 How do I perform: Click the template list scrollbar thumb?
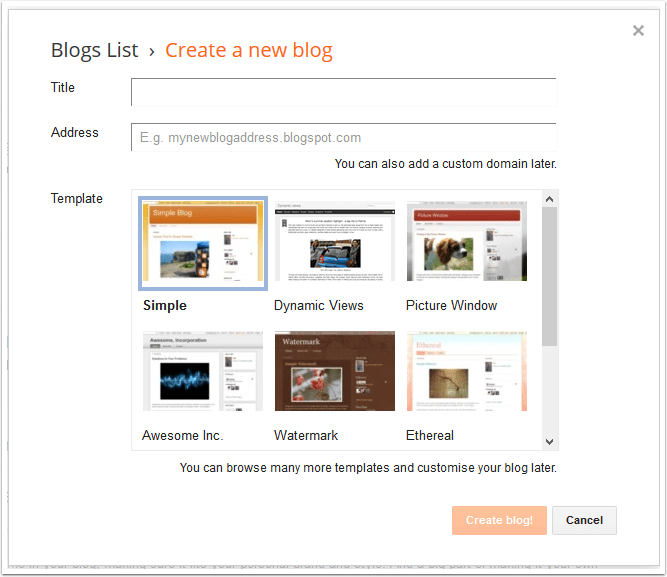pyautogui.click(x=549, y=275)
